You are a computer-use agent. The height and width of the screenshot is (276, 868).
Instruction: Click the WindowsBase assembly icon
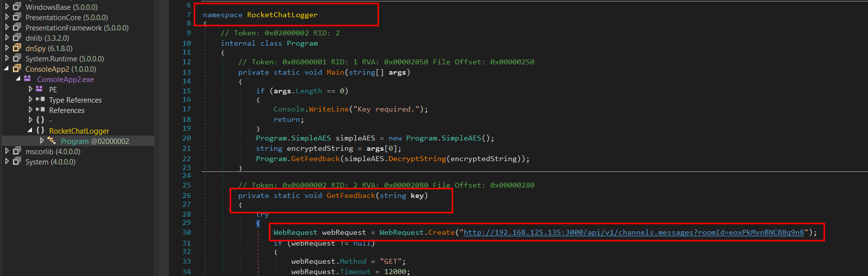pos(17,7)
